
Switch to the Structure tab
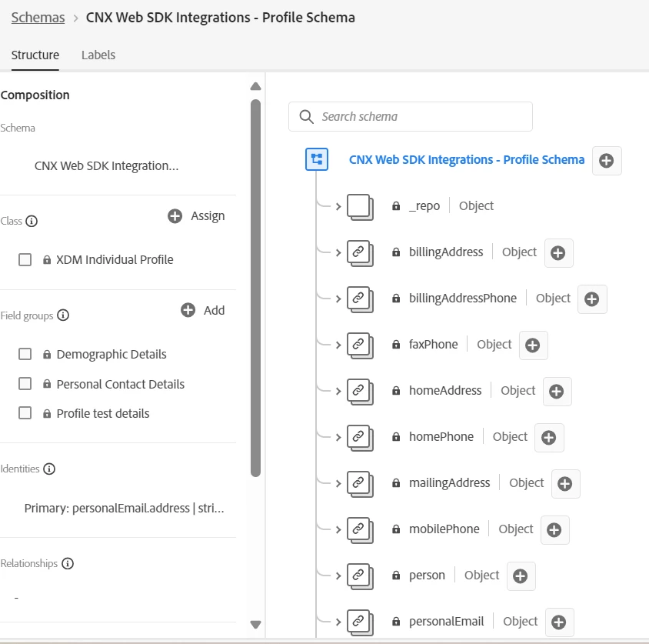click(x=35, y=55)
